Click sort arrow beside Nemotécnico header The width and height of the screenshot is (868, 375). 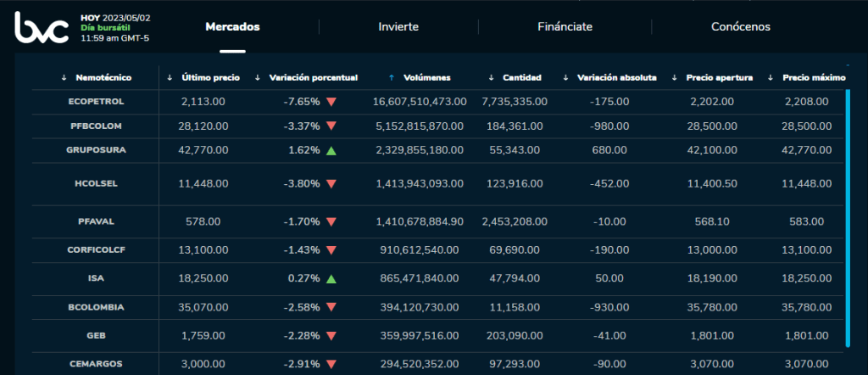pos(64,78)
